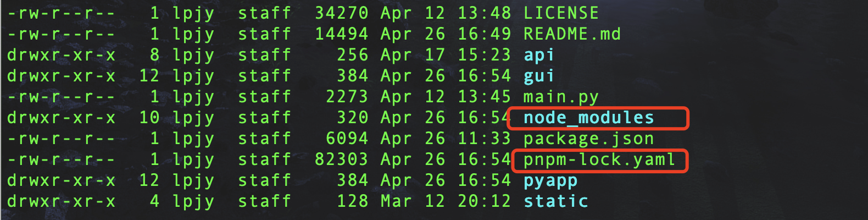Viewport: 868px width, 220px height.
Task: Click the pyapp directory name
Action: pos(550,181)
